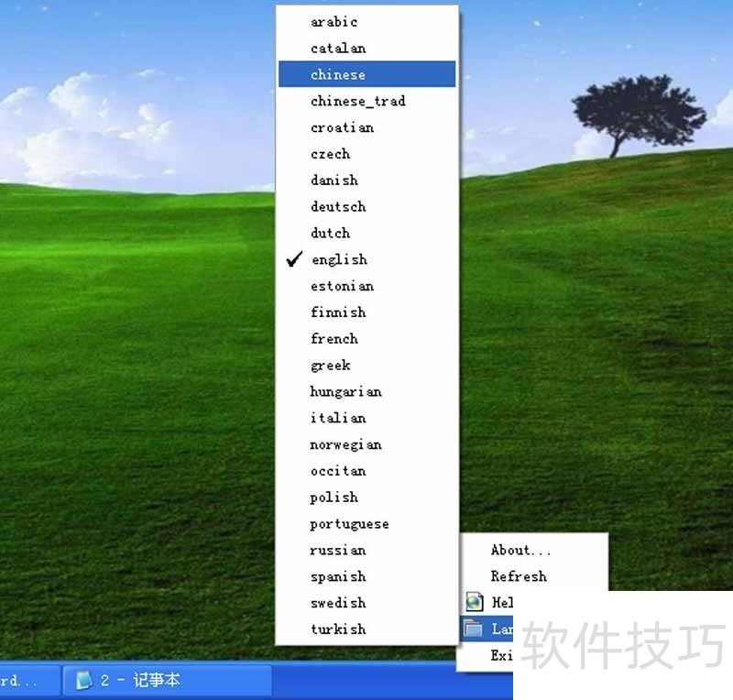The image size is (733, 700).
Task: Click the Language folder icon in context menu
Action: 473,628
